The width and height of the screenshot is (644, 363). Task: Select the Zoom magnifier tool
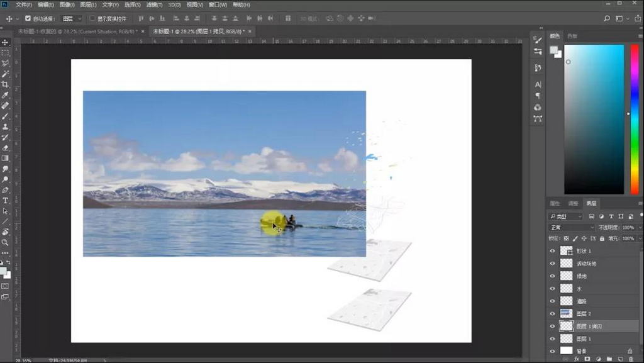(x=5, y=242)
